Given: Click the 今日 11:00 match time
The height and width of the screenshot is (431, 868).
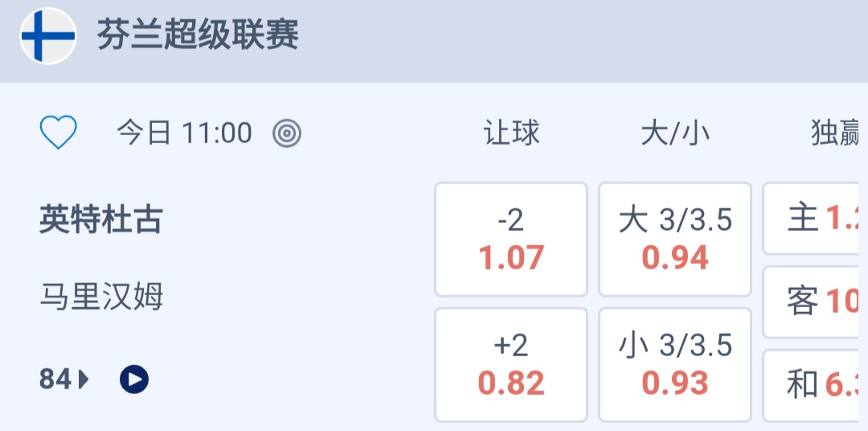Looking at the screenshot, I should [184, 133].
